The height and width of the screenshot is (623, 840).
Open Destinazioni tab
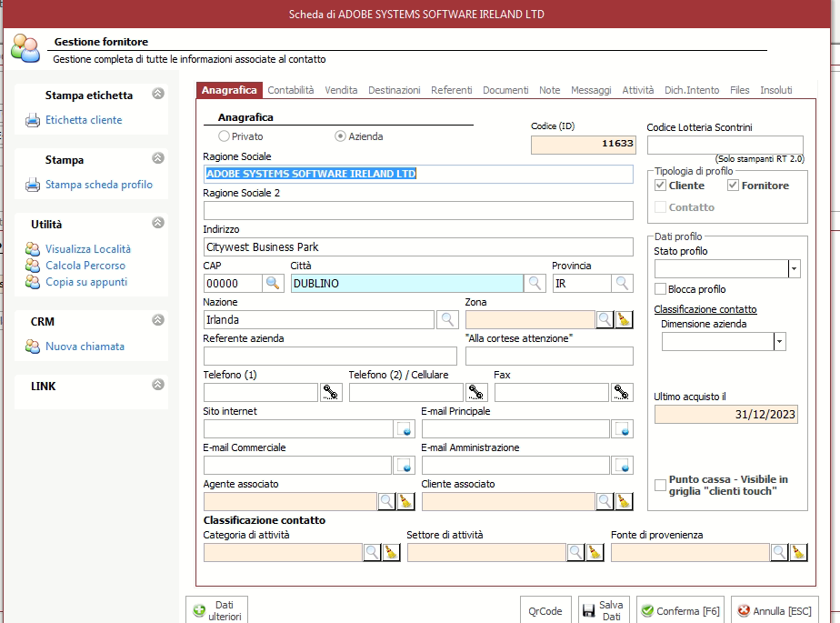coord(395,90)
